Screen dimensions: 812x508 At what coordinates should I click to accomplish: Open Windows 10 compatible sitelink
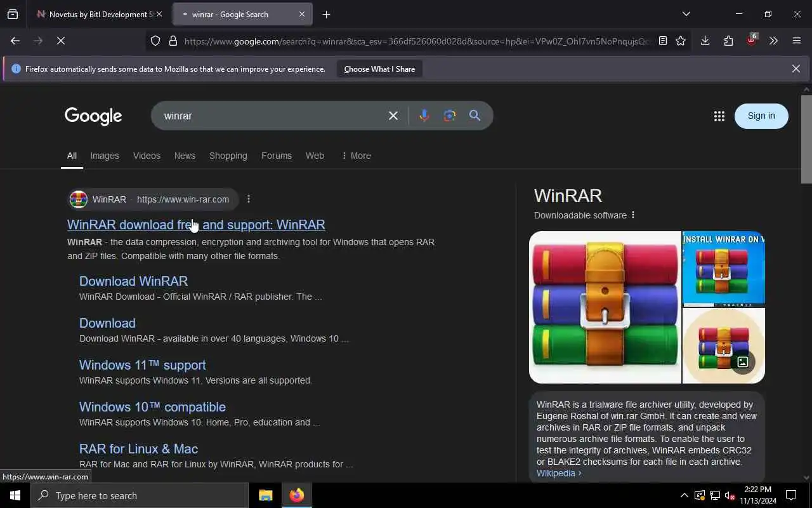click(152, 406)
